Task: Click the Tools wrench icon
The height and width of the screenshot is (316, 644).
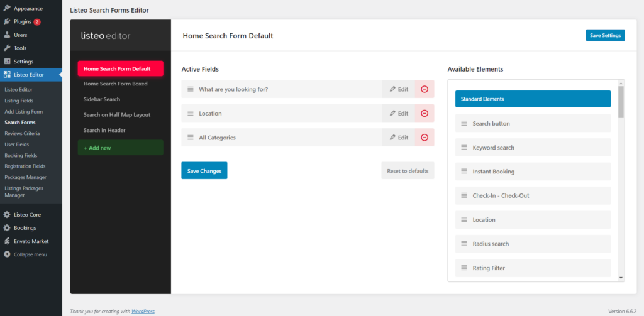Action: (x=7, y=48)
